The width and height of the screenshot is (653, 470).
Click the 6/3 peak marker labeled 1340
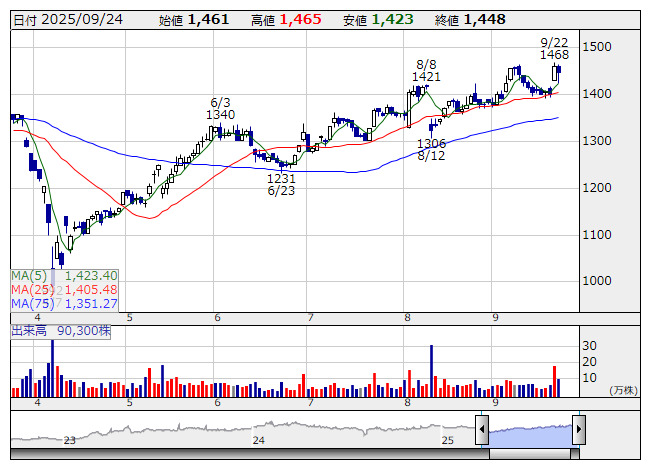(x=221, y=108)
